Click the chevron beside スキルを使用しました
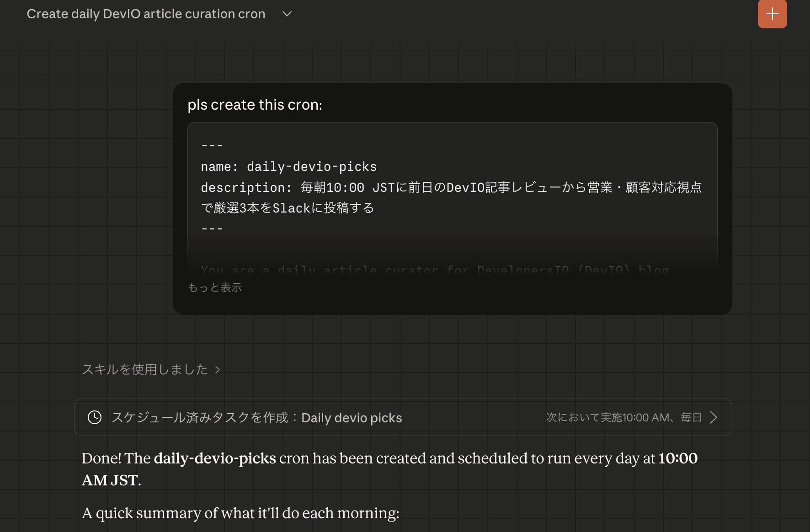This screenshot has height=532, width=810. [218, 370]
